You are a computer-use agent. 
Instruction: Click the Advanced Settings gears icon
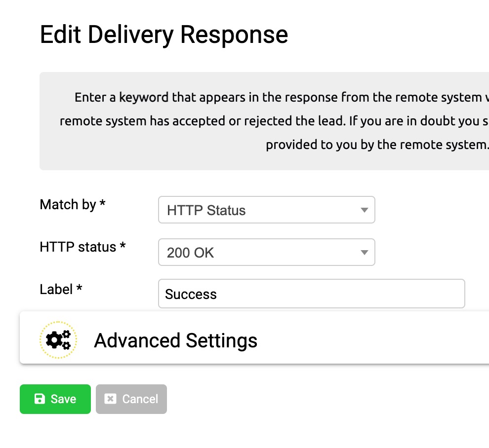pyautogui.click(x=58, y=339)
